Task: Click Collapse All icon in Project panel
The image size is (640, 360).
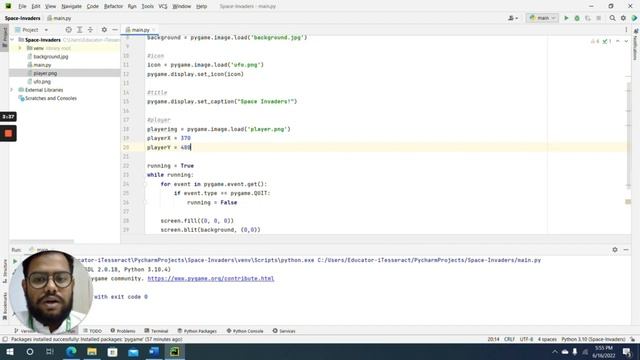Action: pyautogui.click(x=90, y=30)
